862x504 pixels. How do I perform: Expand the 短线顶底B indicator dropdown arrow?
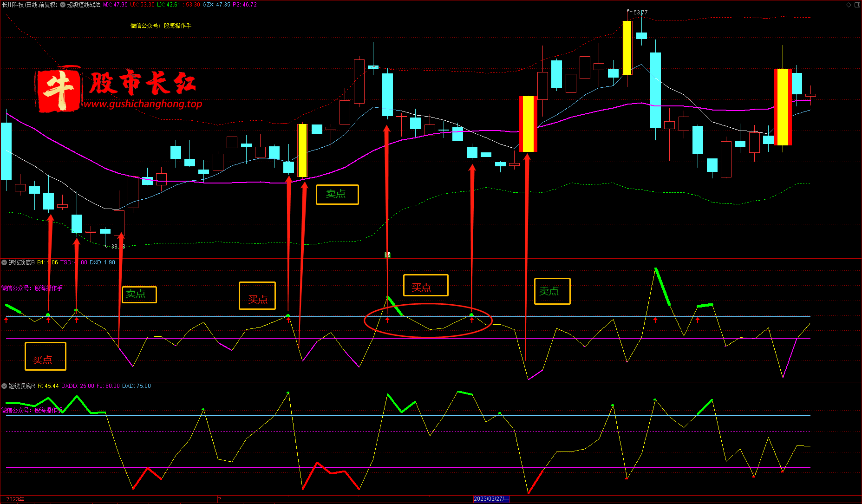click(4, 262)
